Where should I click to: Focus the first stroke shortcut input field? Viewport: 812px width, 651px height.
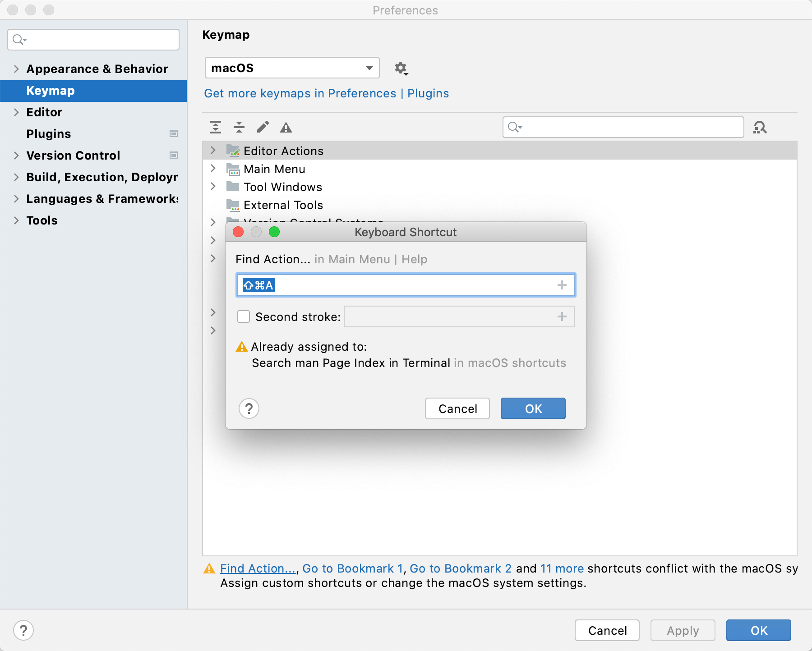click(x=406, y=285)
